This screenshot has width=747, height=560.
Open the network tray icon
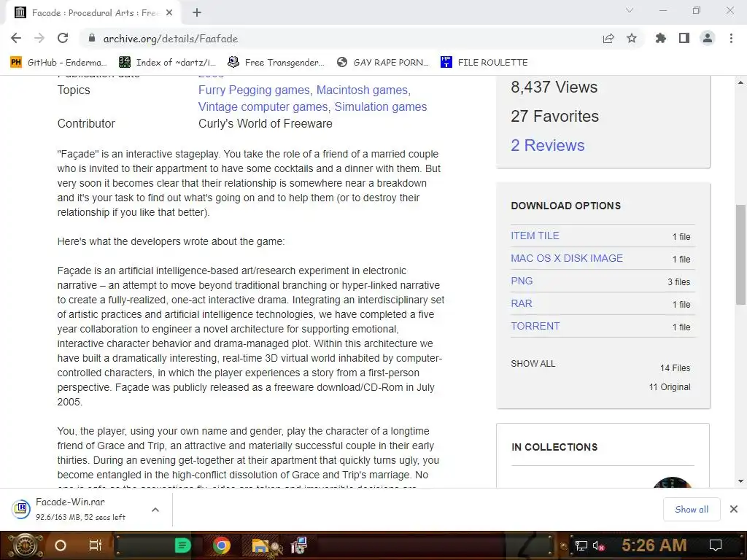coord(581,545)
